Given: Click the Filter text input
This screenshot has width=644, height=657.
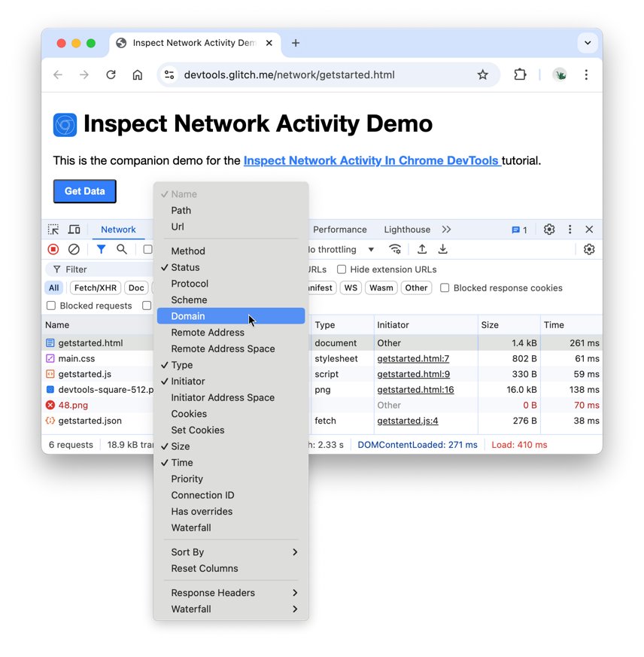Looking at the screenshot, I should pyautogui.click(x=100, y=269).
